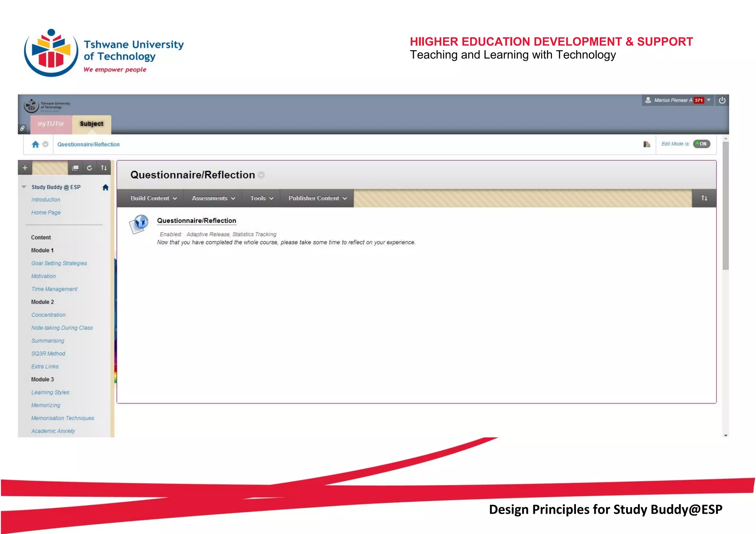
Task: Open the Learning Styles link
Action: [50, 393]
